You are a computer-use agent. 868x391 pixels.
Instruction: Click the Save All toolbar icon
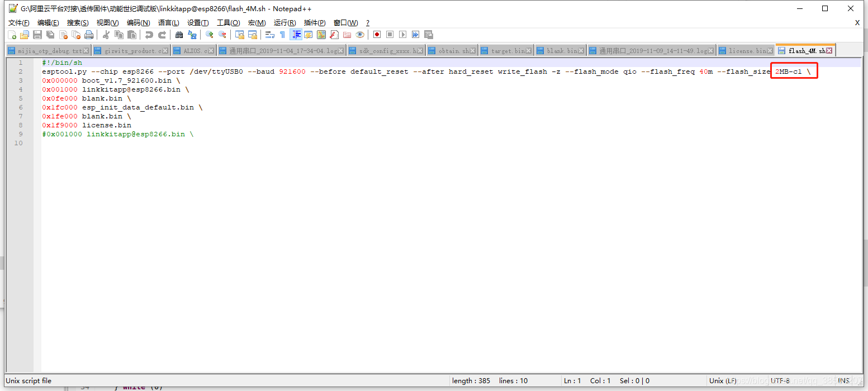click(50, 35)
